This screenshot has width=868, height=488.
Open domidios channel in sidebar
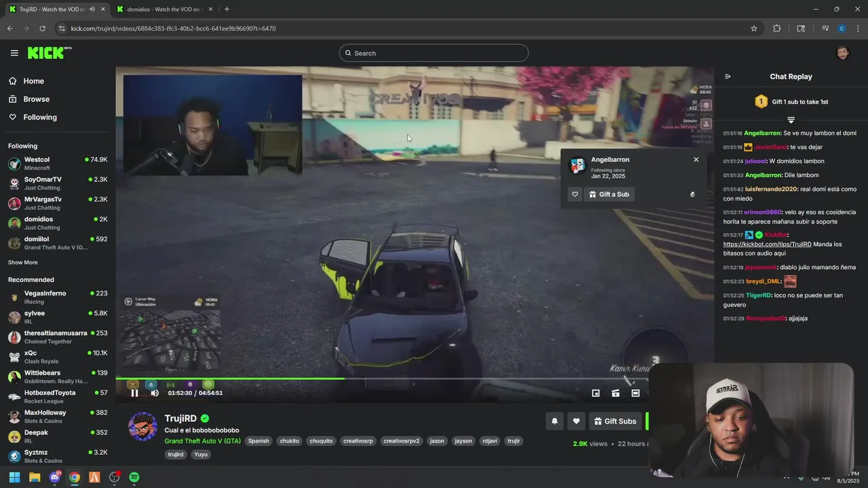58,223
